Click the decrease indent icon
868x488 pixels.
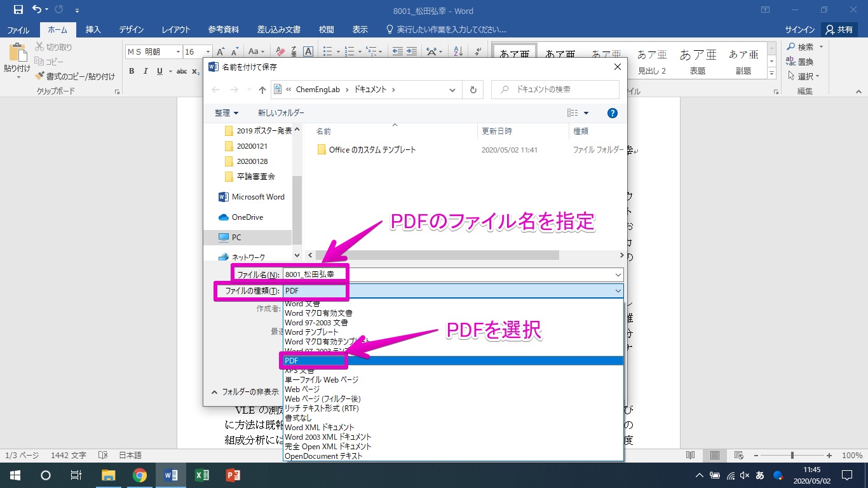[x=397, y=51]
